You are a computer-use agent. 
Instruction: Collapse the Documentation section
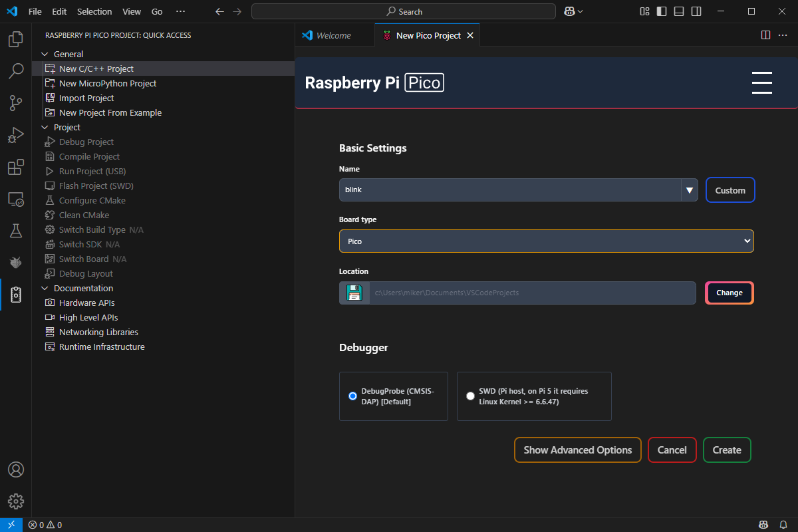point(45,289)
